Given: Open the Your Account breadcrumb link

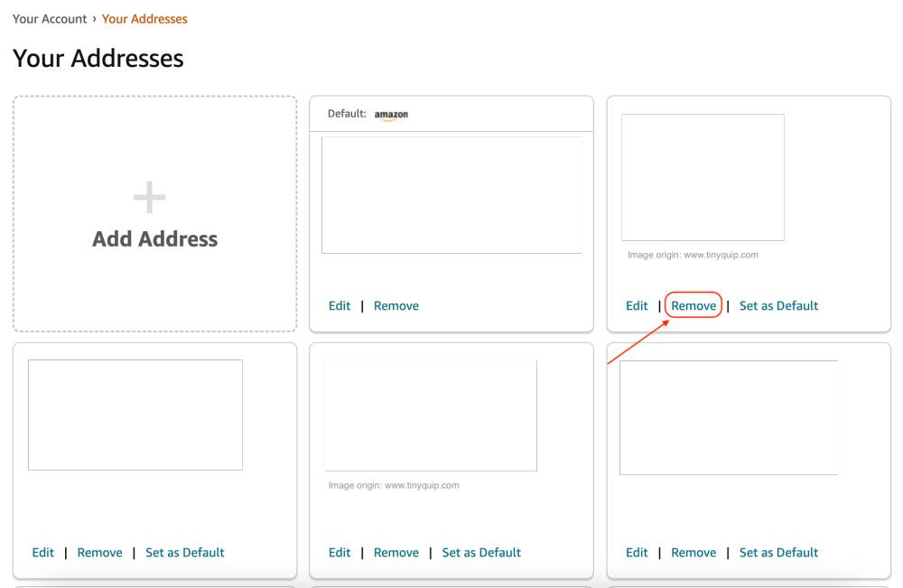Looking at the screenshot, I should (49, 18).
